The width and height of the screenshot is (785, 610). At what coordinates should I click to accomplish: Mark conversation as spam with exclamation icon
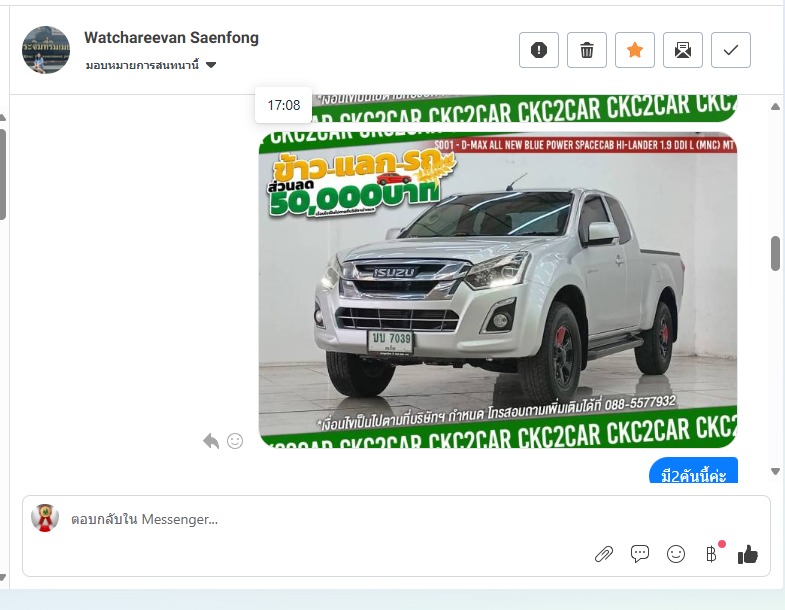(x=539, y=50)
